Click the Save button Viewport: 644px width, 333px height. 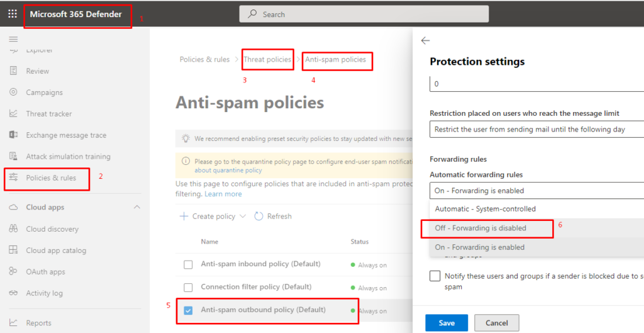point(447,323)
